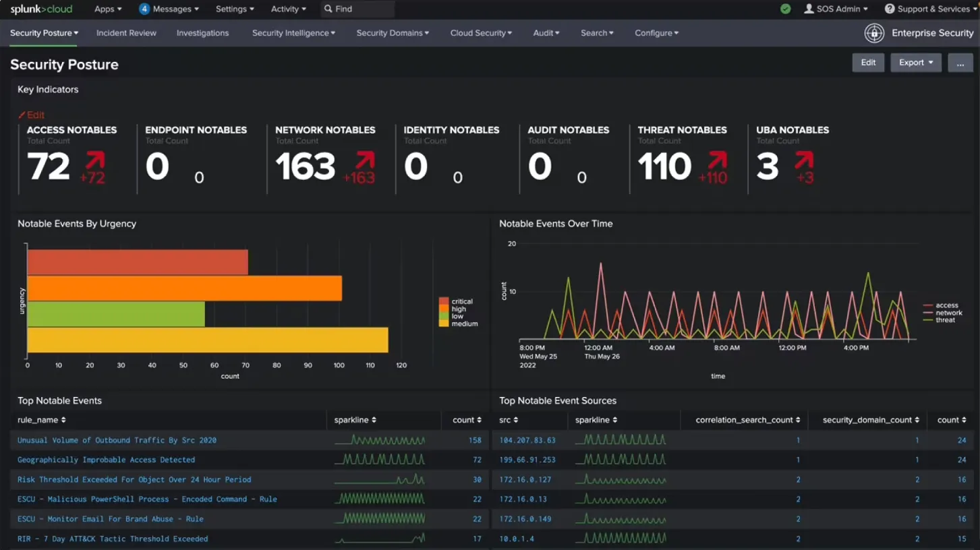
Task: Click the Enterprise Security padlock icon
Action: pyautogui.click(x=874, y=32)
